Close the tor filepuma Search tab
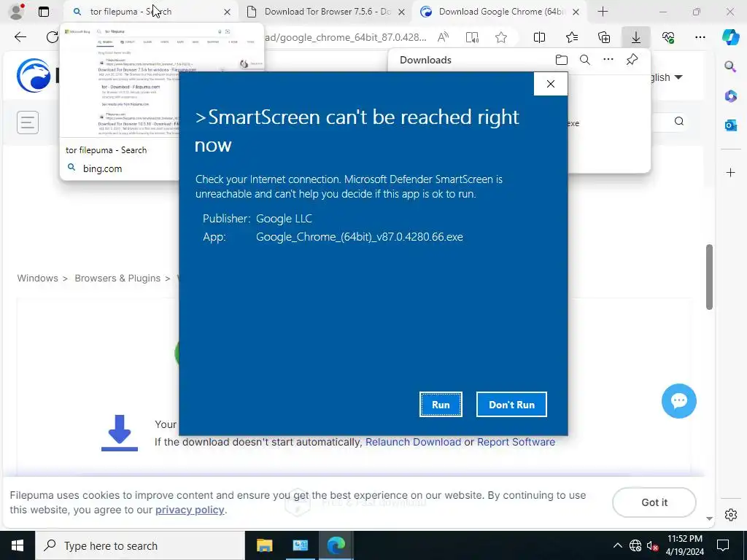747x560 pixels. pos(228,12)
